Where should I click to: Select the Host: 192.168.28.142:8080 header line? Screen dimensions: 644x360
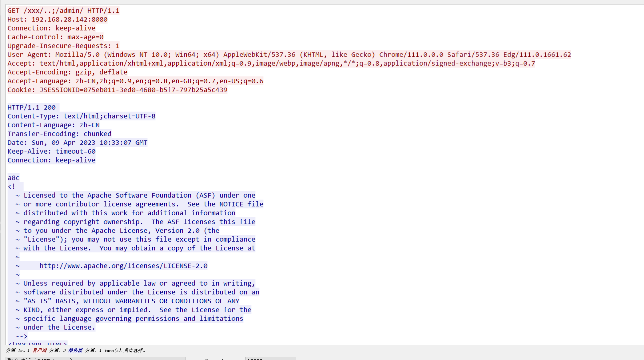(x=58, y=19)
